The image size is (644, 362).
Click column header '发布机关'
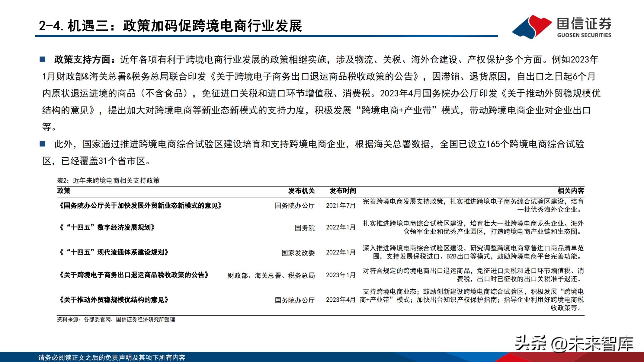301,191
